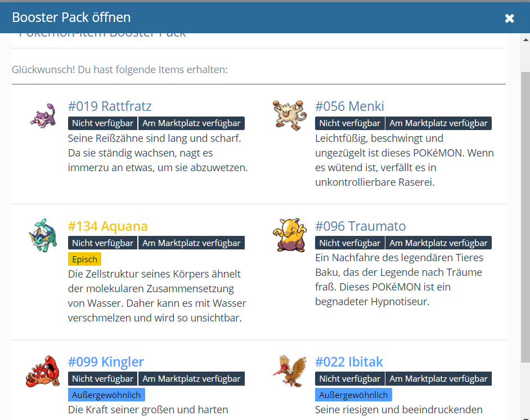The image size is (530, 420).
Task: Click Aquana's Am Marktplatz verfügbar badge
Action: point(191,243)
